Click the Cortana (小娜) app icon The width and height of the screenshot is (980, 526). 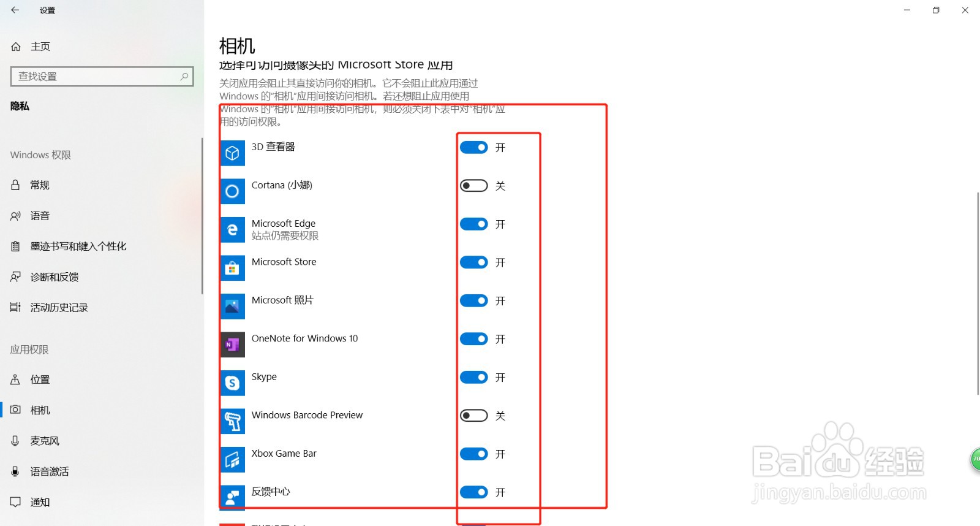[x=232, y=191]
